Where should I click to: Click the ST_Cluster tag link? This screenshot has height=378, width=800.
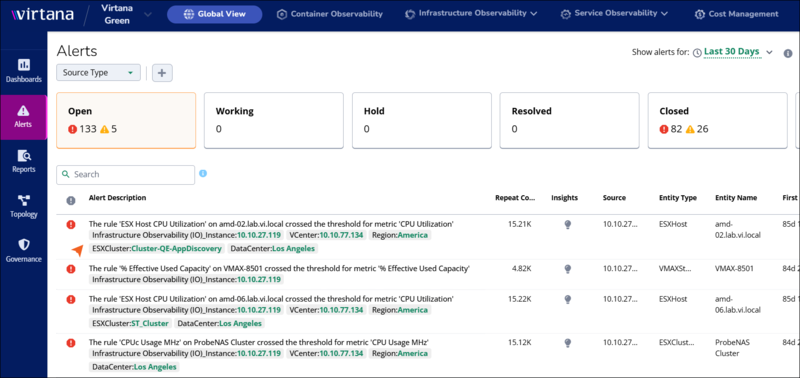(x=150, y=323)
